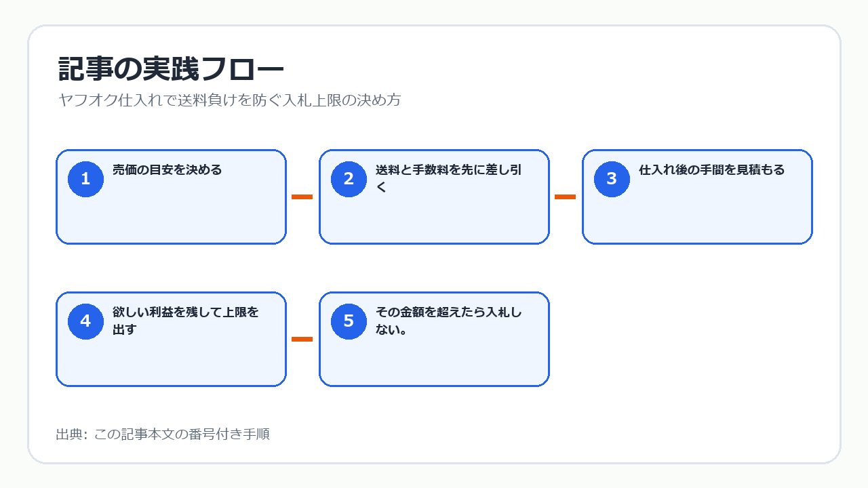Click the 出典 source note at bottom

[x=163, y=434]
